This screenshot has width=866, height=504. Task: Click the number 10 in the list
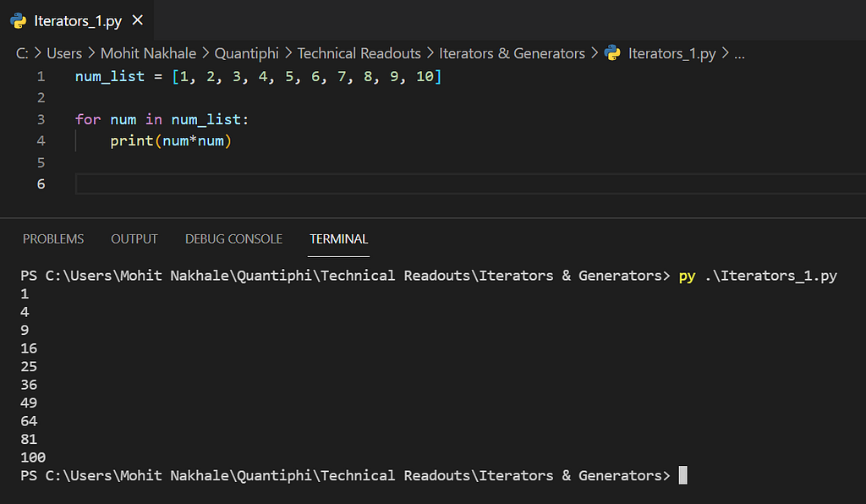click(x=425, y=76)
